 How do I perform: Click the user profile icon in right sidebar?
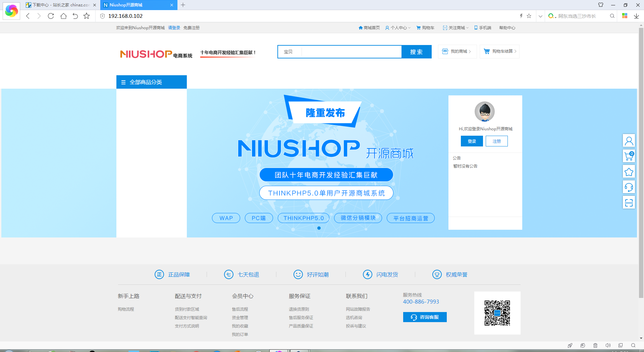tap(629, 141)
